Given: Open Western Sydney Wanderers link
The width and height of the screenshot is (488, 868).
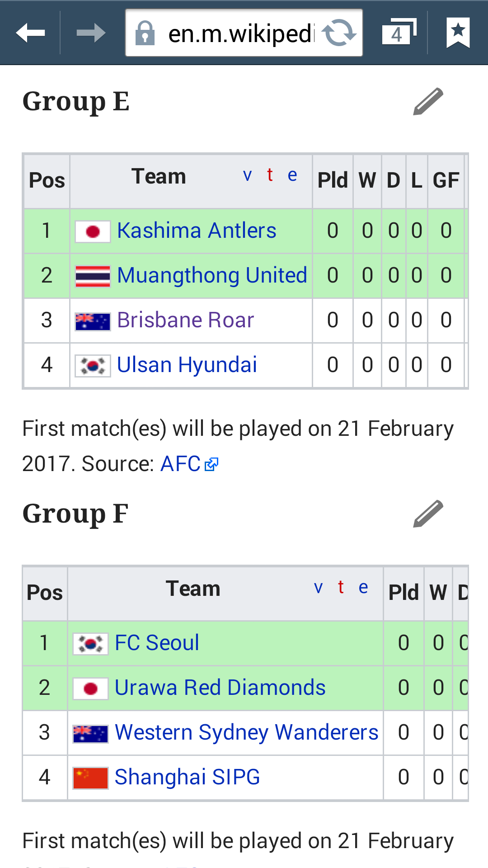Looking at the screenshot, I should pyautogui.click(x=246, y=732).
